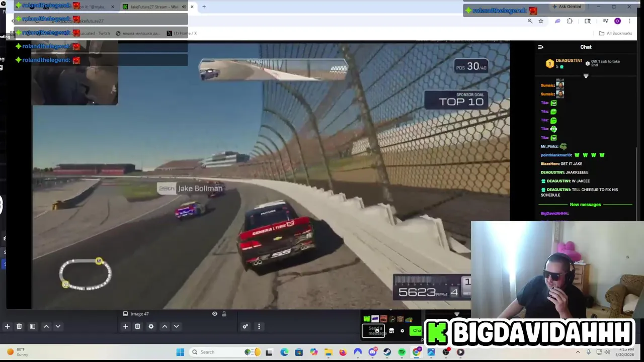This screenshot has height=362, width=644.
Task: Click the Send a message chat field
Action: (373, 330)
